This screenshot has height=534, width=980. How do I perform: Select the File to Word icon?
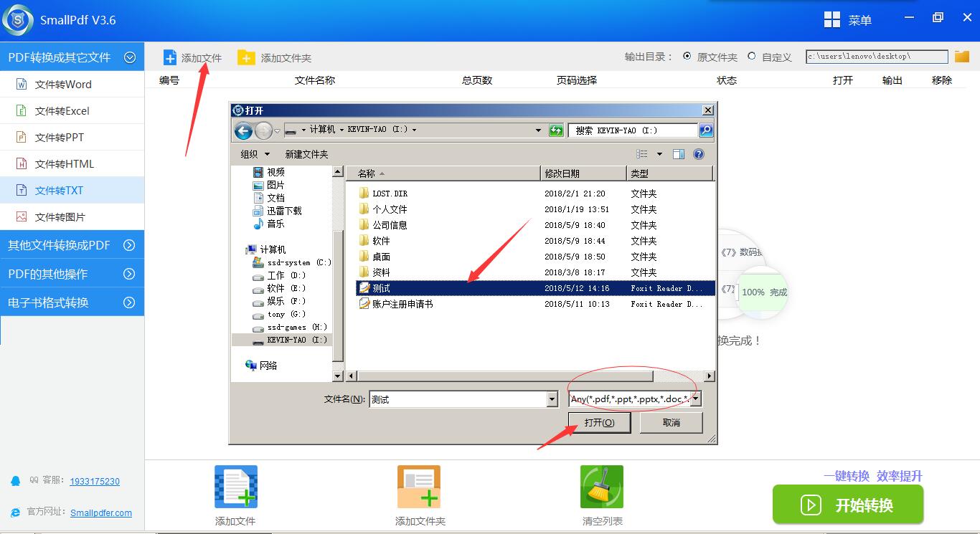(x=22, y=85)
